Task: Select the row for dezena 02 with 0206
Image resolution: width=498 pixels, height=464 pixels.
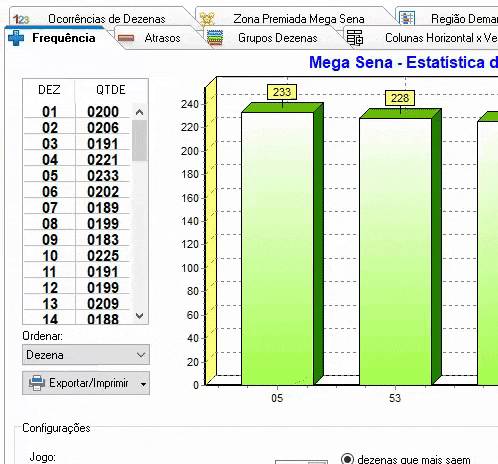Action: point(77,127)
